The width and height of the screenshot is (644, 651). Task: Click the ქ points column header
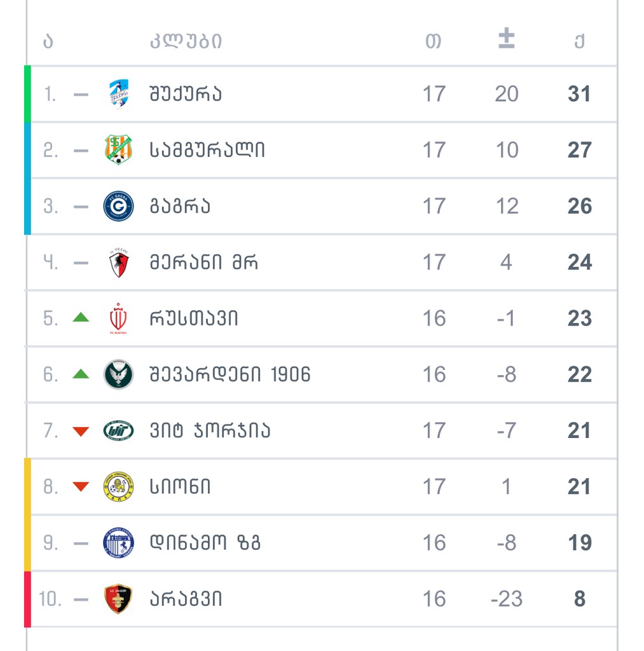click(579, 41)
